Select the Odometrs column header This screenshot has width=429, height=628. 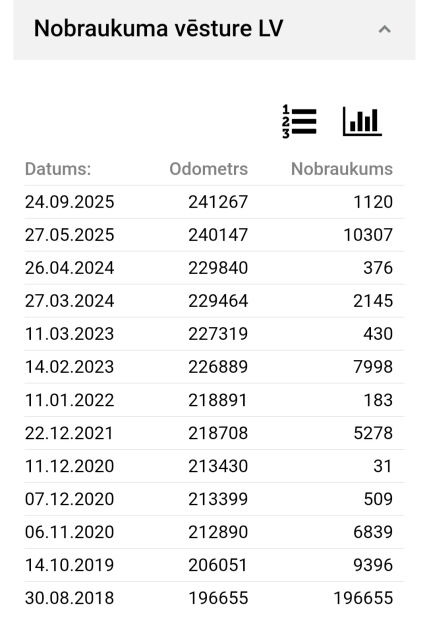click(209, 169)
